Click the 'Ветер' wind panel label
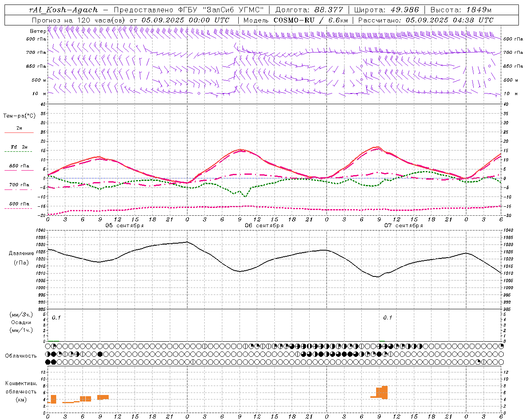 point(38,31)
